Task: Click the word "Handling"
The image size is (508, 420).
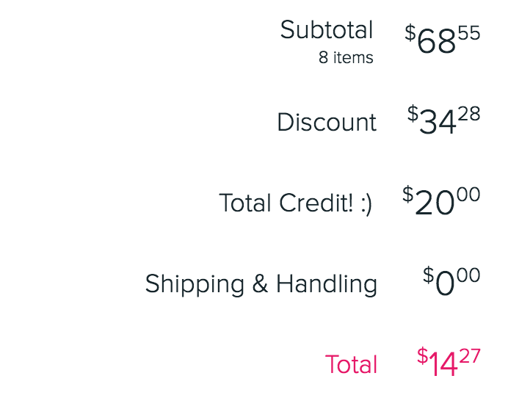Action: tap(327, 285)
